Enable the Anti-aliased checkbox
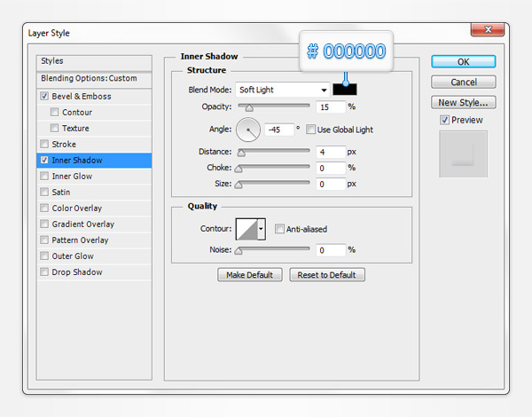Image resolution: width=532 pixels, height=417 pixels. pos(279,229)
